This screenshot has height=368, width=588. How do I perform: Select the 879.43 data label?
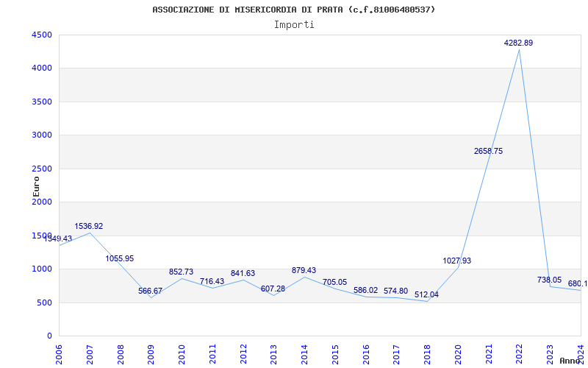[304, 270]
